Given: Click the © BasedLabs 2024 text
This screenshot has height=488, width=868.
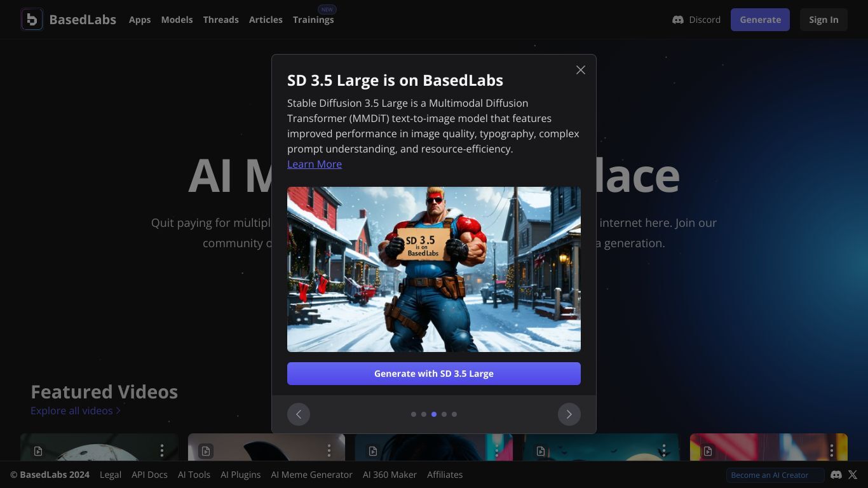Looking at the screenshot, I should [50, 475].
